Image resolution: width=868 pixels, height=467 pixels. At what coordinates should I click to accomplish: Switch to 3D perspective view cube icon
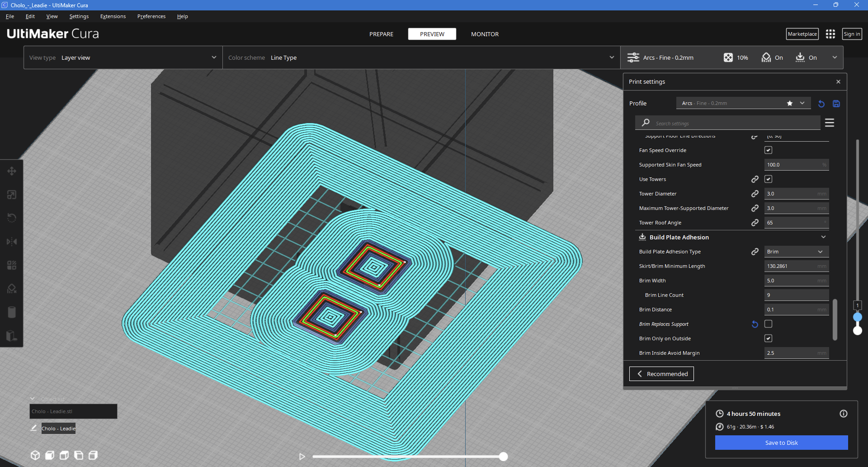(35, 455)
